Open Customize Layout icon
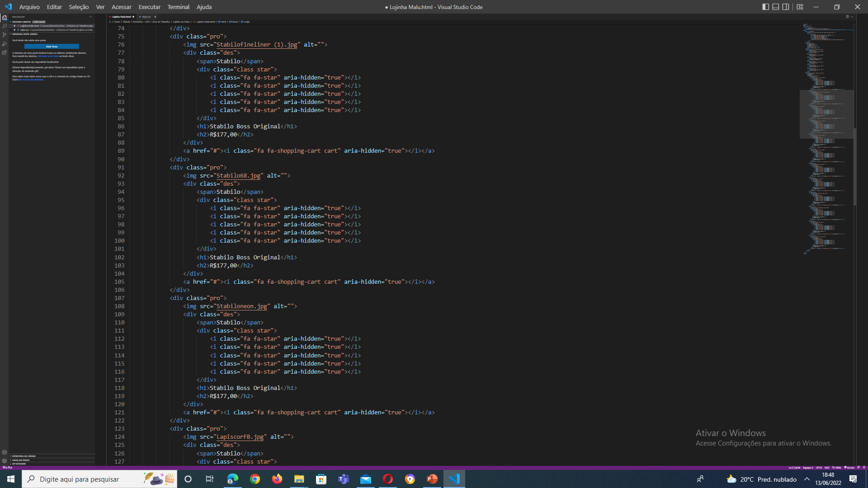 (x=800, y=7)
